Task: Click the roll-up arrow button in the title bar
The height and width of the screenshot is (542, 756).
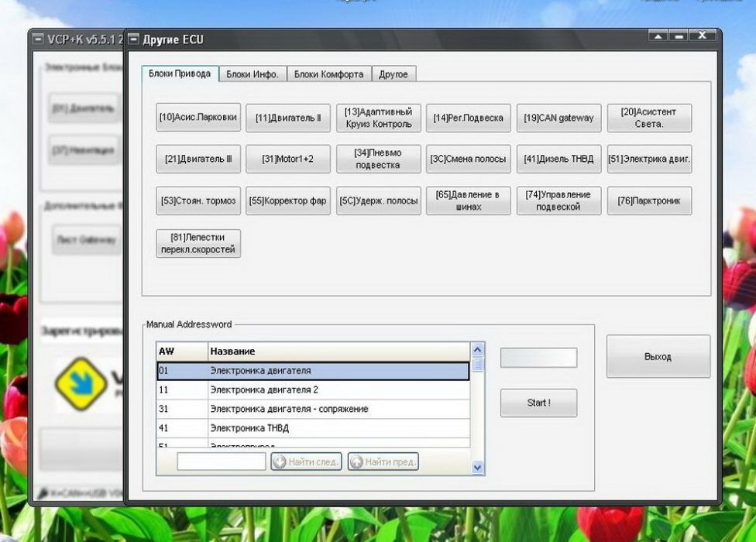Action: point(658,36)
